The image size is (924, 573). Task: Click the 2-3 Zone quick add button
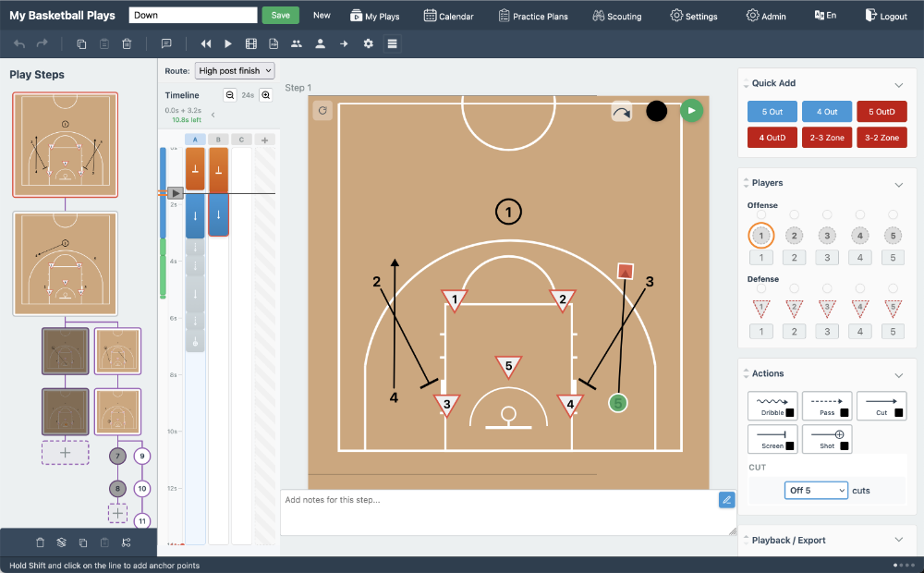click(x=826, y=138)
